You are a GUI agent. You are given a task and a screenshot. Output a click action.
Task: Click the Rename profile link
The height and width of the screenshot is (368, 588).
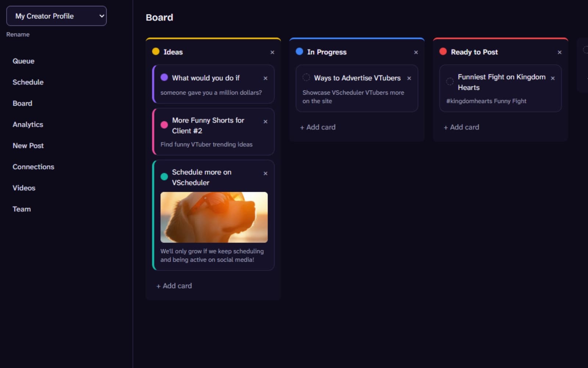pyautogui.click(x=18, y=34)
